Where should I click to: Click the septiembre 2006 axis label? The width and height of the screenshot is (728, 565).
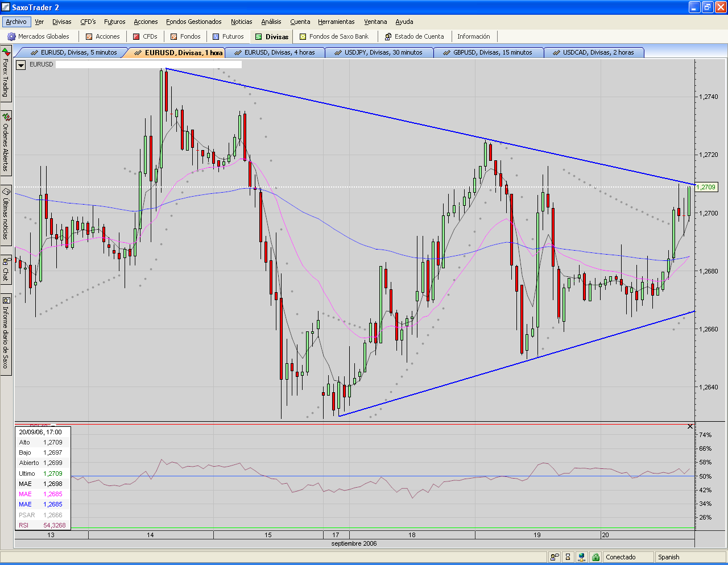click(x=354, y=543)
